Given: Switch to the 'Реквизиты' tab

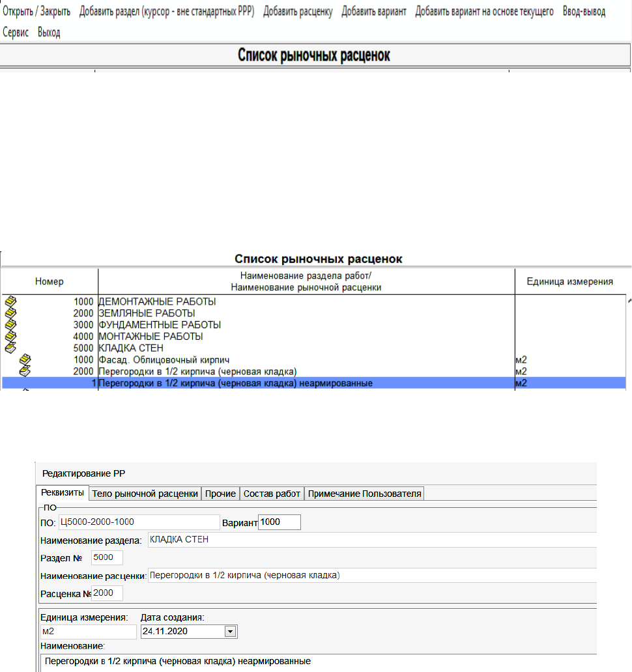Looking at the screenshot, I should (x=63, y=493).
